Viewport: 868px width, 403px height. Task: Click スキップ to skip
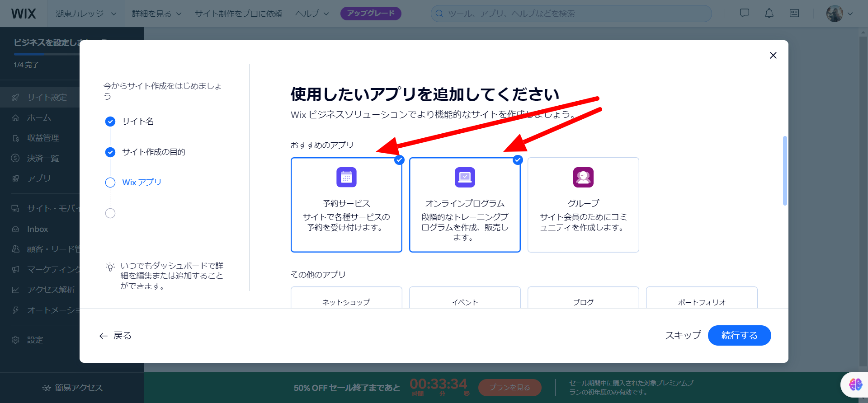pos(683,335)
